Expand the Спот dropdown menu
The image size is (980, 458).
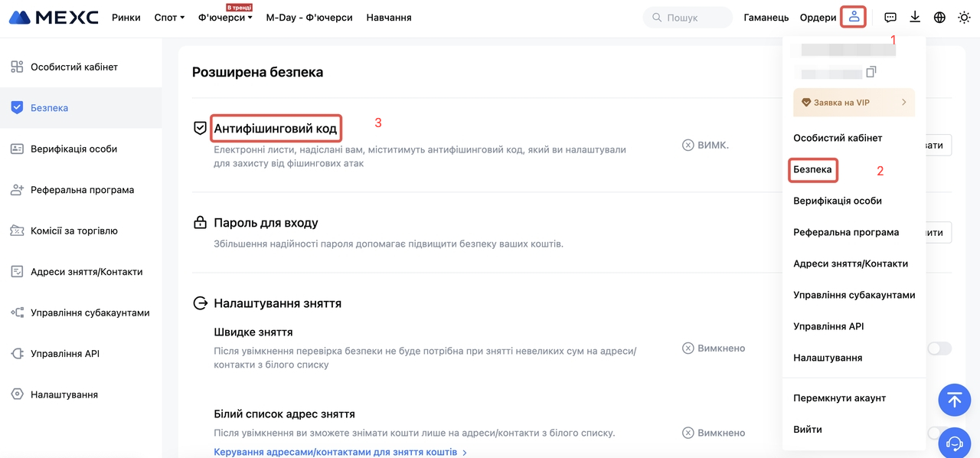pos(169,17)
